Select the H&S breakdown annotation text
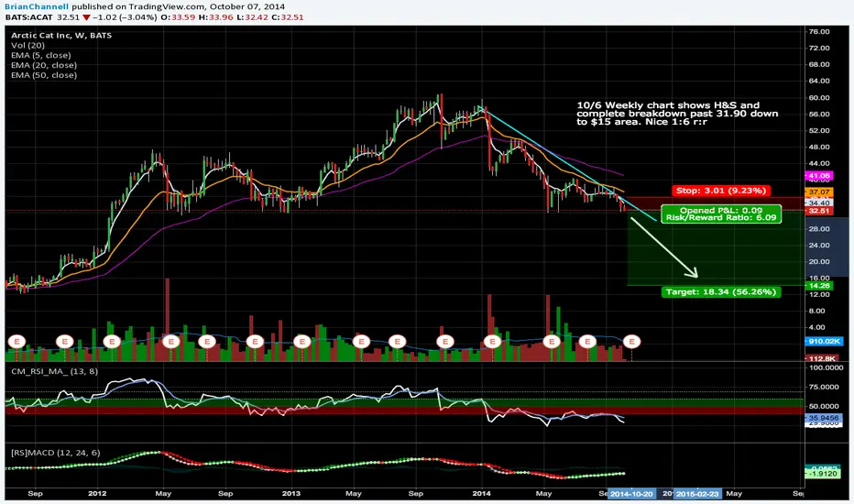854x504 pixels. (677, 114)
